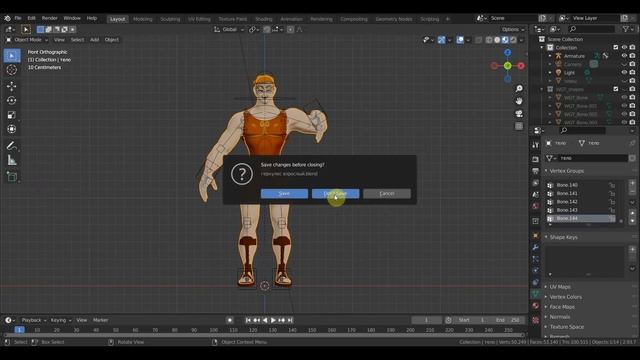Switch to the Shading workspace tab

264,19
